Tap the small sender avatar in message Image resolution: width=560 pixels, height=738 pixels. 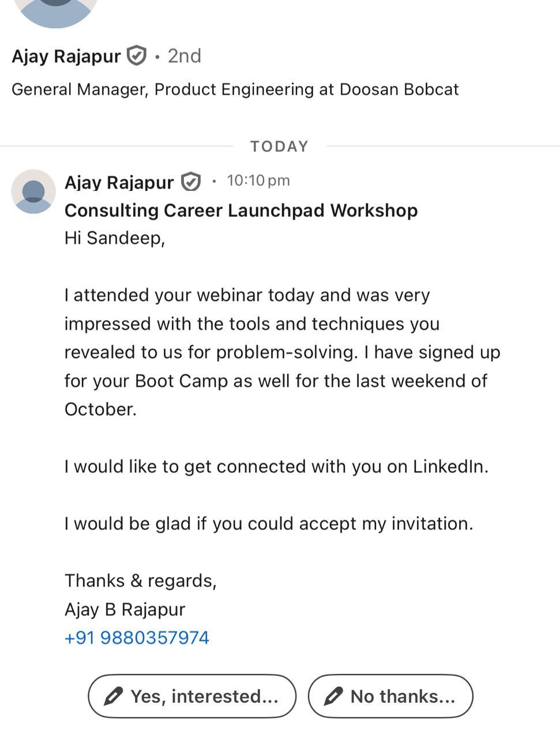point(33,191)
